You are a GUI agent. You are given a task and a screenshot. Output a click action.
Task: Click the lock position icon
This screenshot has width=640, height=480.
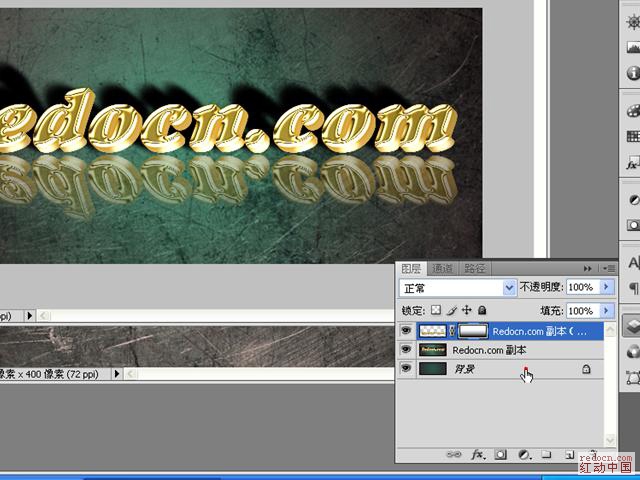point(467,312)
